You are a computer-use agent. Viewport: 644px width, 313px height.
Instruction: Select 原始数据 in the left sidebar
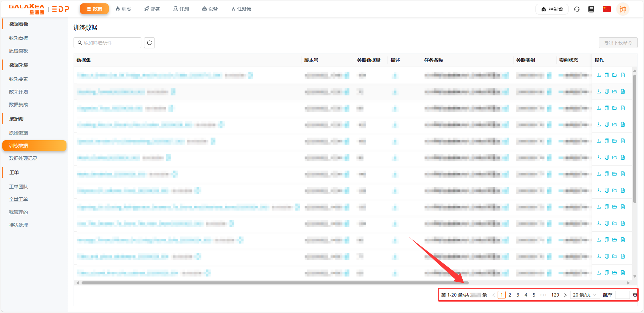coord(18,133)
